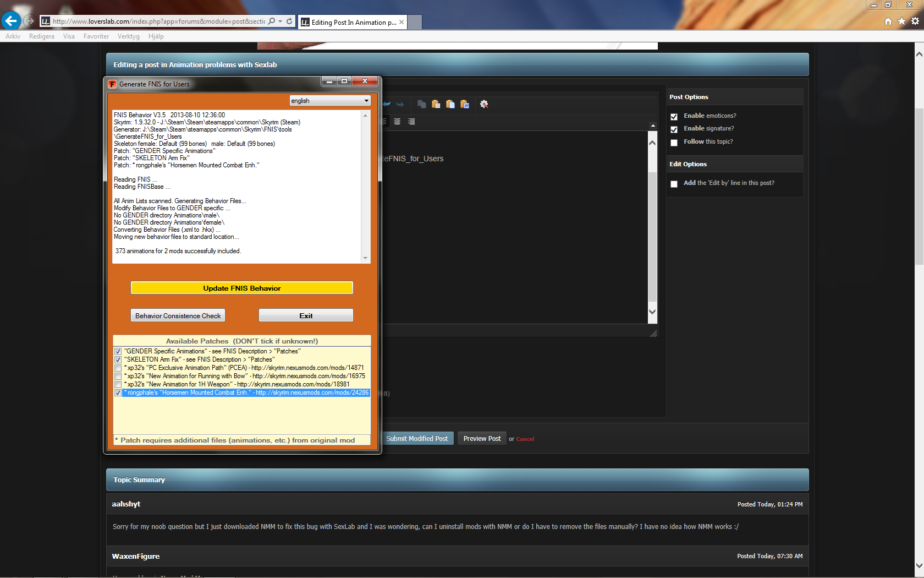Click Paste from Word icon
The image size is (924, 578).
click(465, 104)
